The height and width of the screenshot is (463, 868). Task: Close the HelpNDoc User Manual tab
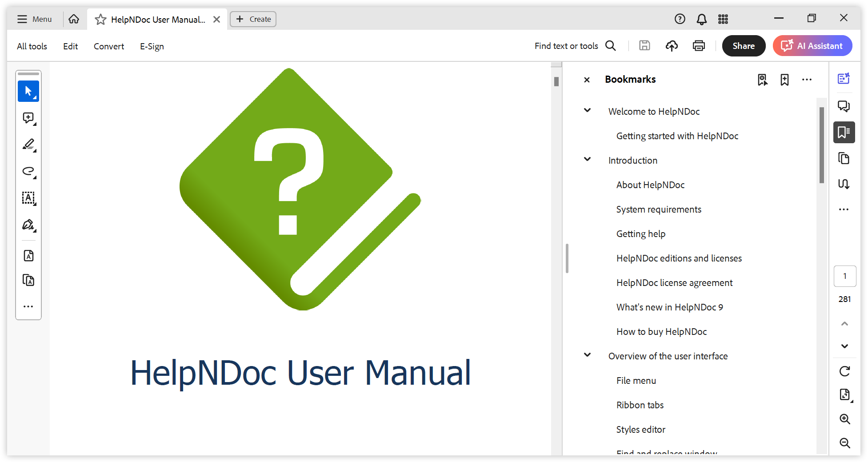pyautogui.click(x=217, y=19)
